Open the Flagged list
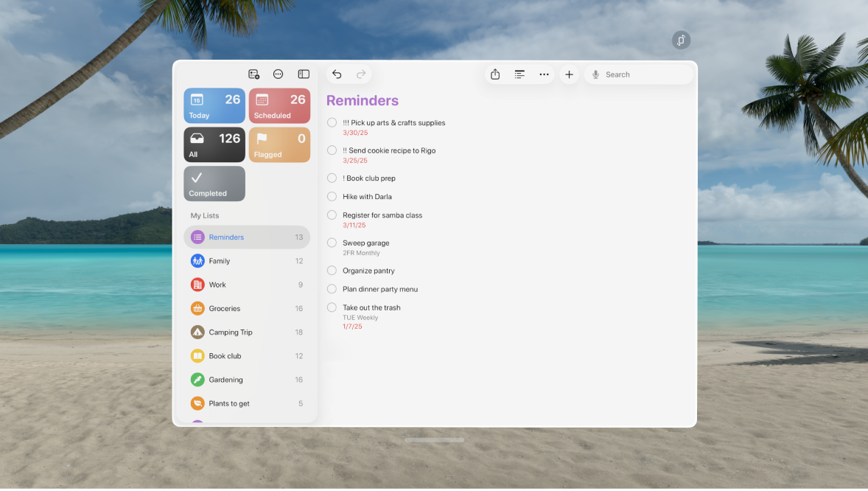The image size is (868, 491). 279,144
